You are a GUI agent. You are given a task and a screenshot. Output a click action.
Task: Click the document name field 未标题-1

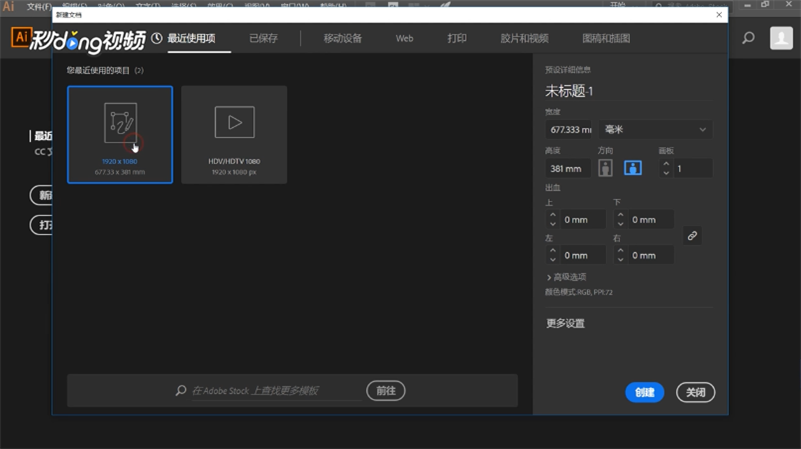628,91
